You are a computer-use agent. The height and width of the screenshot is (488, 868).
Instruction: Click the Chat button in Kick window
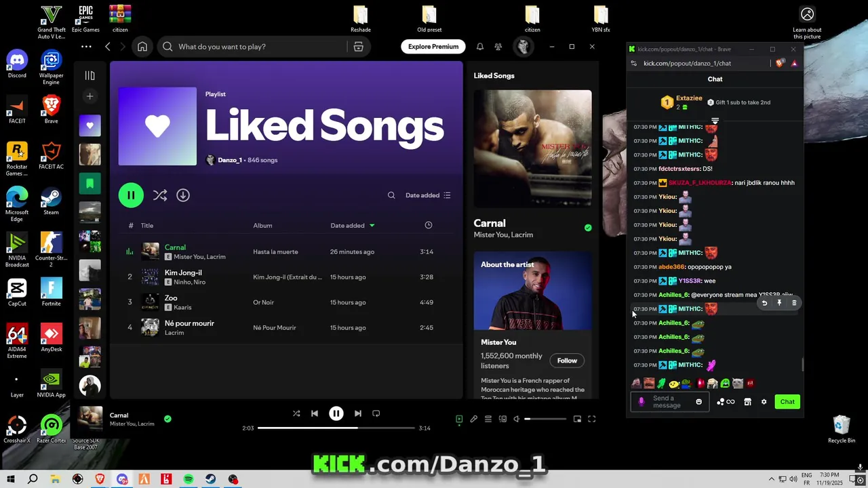[787, 402]
